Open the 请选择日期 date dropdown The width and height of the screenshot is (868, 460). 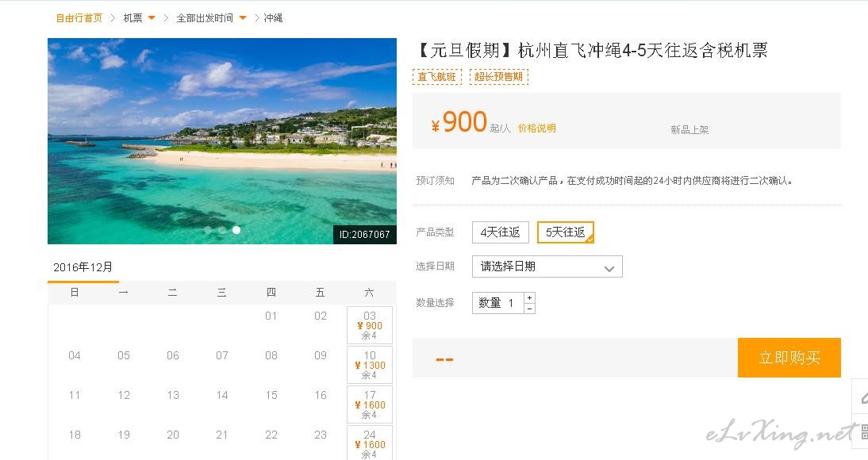tap(547, 266)
